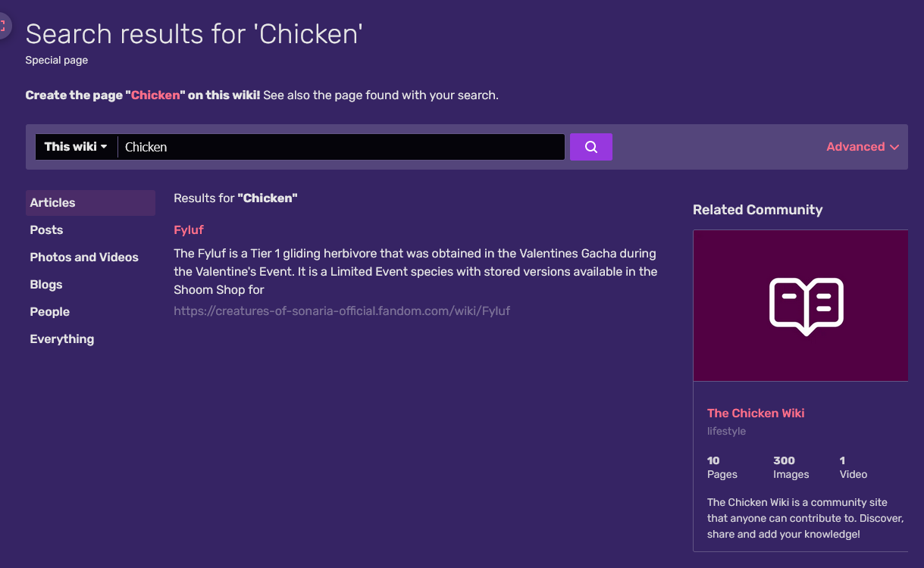Select the People results section

49,311
